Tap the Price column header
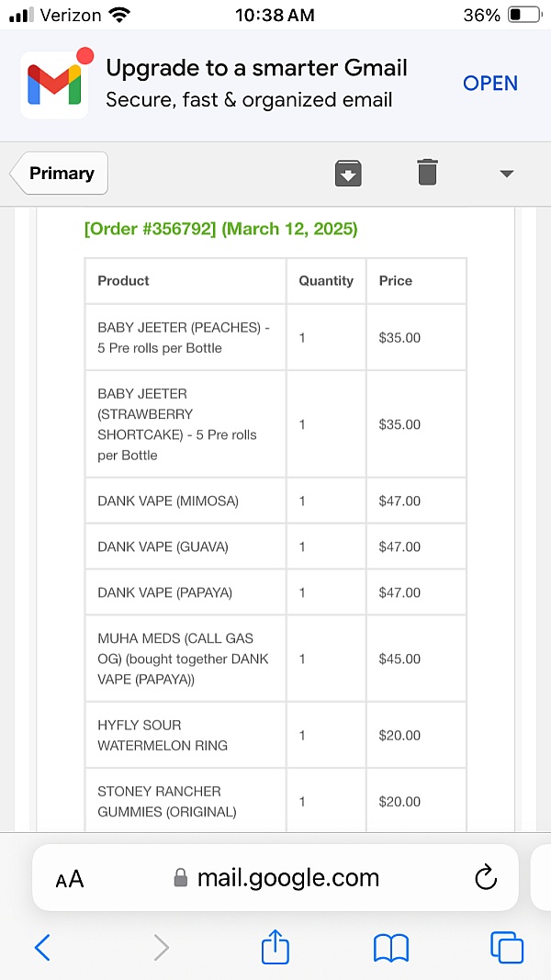 click(x=396, y=281)
